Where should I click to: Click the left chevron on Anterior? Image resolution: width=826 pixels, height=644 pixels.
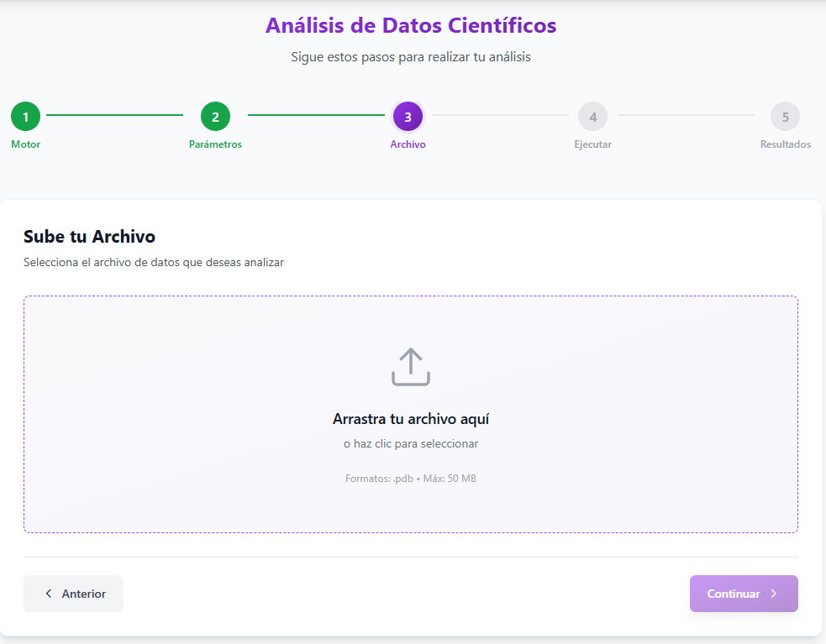pyautogui.click(x=49, y=594)
